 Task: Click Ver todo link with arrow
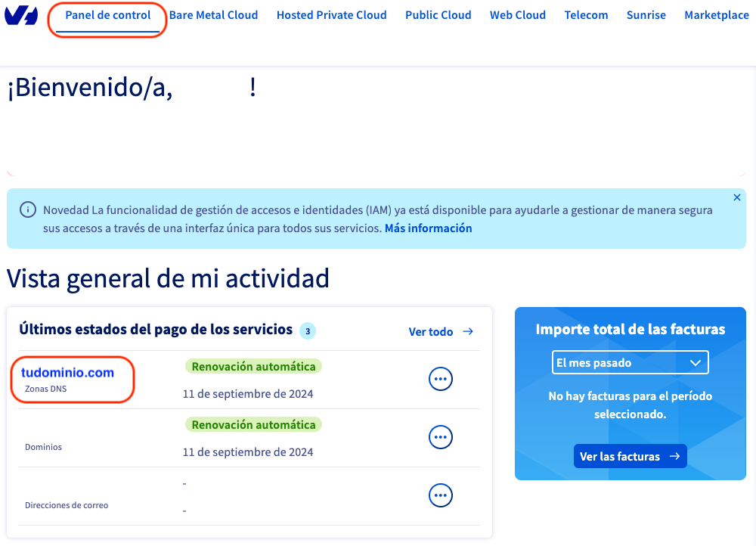441,332
